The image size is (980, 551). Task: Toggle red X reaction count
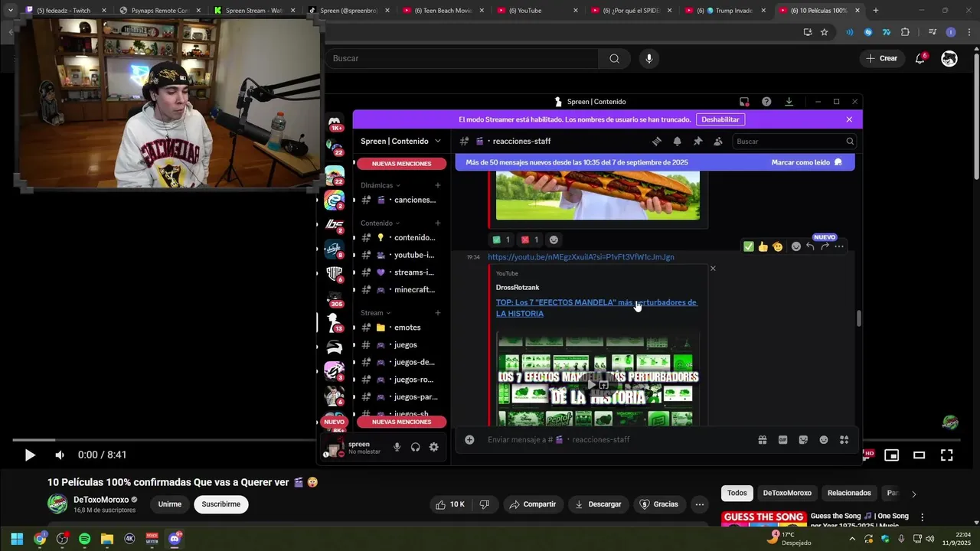[x=530, y=240]
